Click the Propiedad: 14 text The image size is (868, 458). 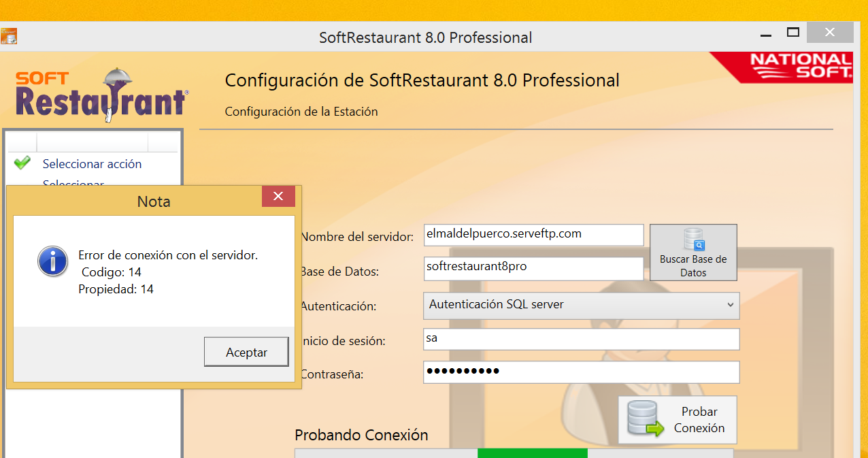tap(116, 289)
